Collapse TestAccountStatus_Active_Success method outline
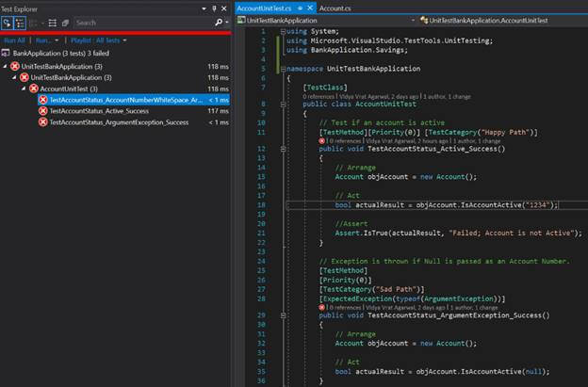 click(x=283, y=149)
